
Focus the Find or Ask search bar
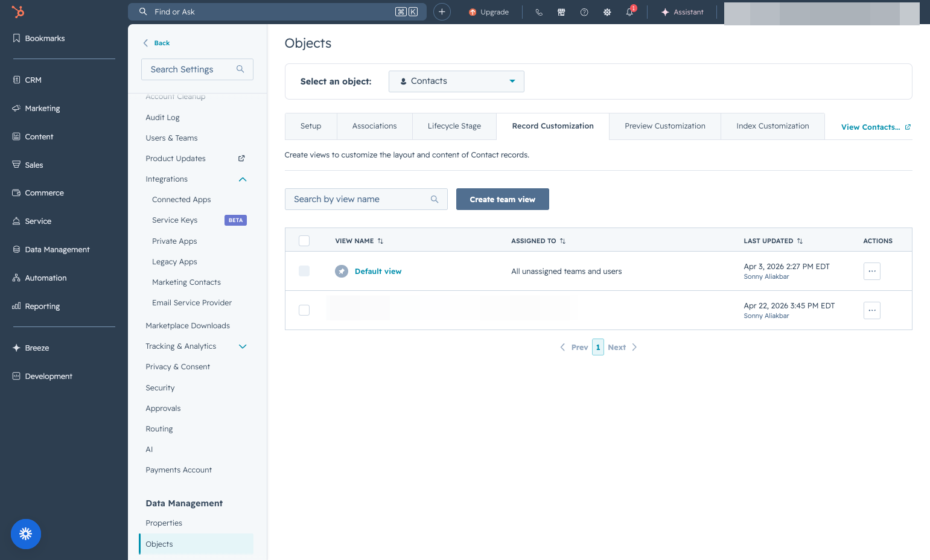coord(277,11)
